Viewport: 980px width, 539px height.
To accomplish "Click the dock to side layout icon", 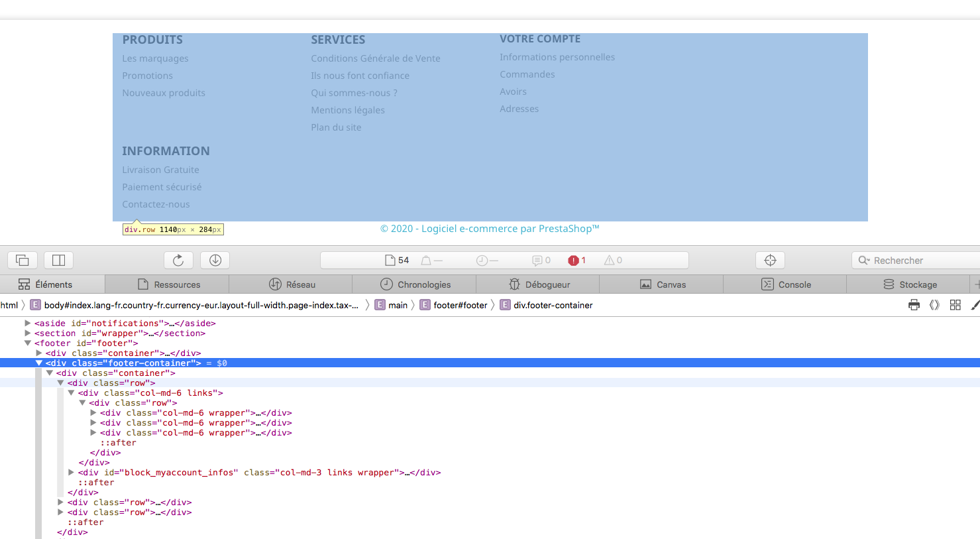I will tap(58, 261).
